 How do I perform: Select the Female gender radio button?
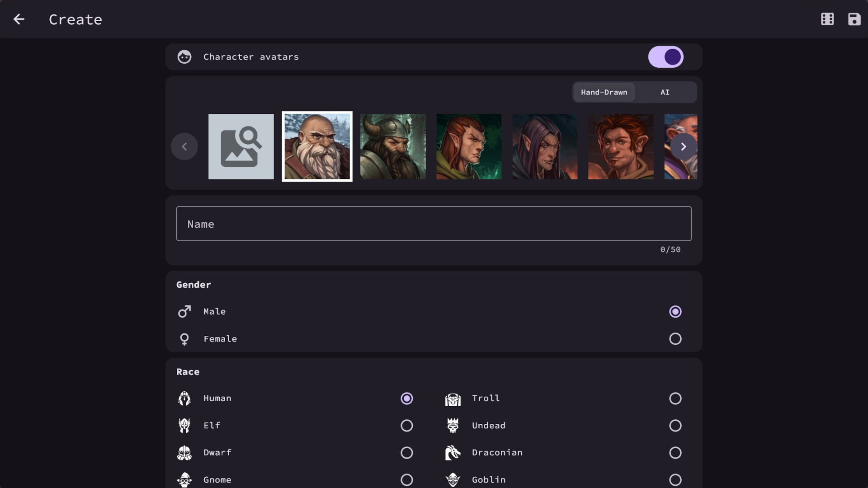click(x=675, y=339)
